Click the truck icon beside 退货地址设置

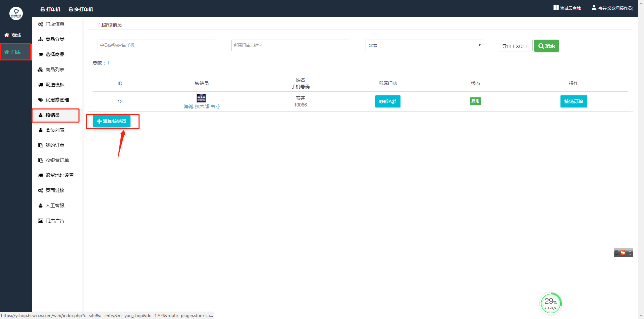point(41,175)
